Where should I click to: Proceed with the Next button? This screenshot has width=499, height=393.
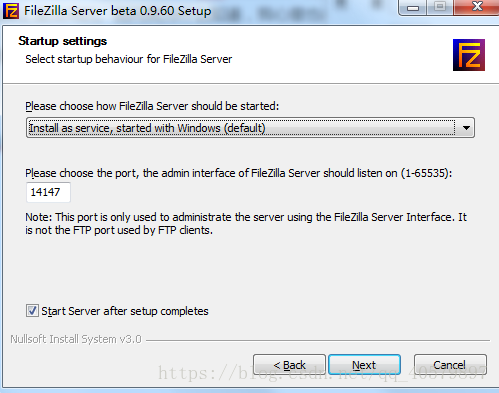364,365
